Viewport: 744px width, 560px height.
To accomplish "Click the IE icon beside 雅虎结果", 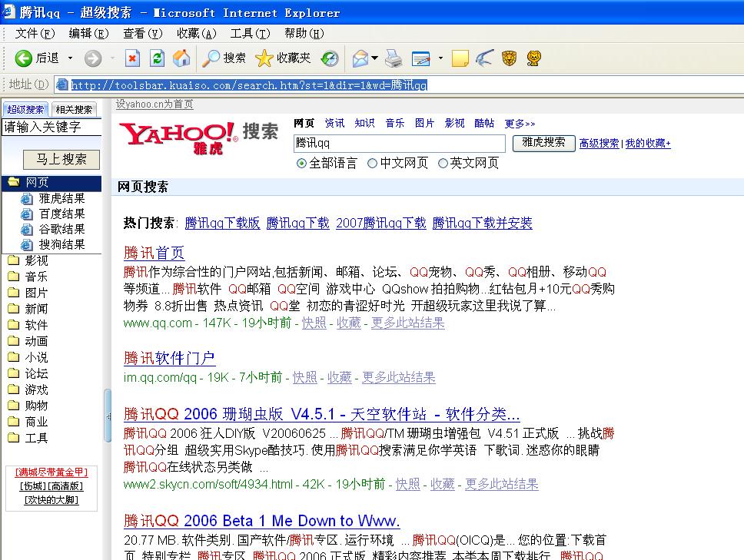I will (x=27, y=199).
